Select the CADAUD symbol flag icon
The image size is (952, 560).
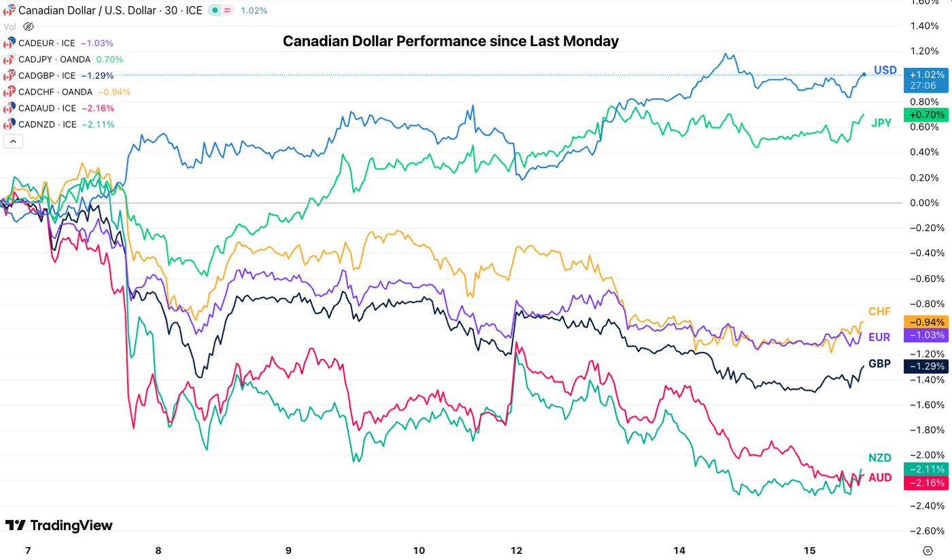tap(8, 108)
